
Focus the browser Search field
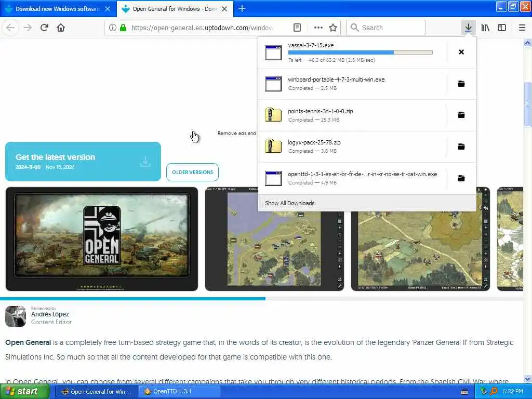pyautogui.click(x=386, y=28)
